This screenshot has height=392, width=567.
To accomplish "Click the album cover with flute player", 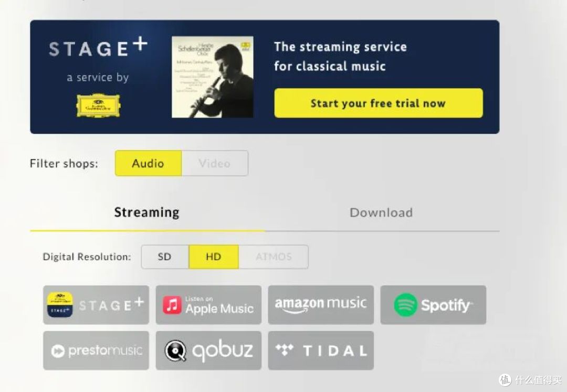I will [x=213, y=77].
